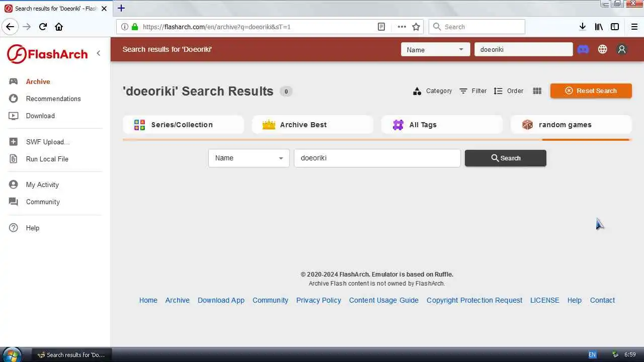This screenshot has width=644, height=362.
Task: Toggle reader view icon in address bar
Action: (x=381, y=27)
